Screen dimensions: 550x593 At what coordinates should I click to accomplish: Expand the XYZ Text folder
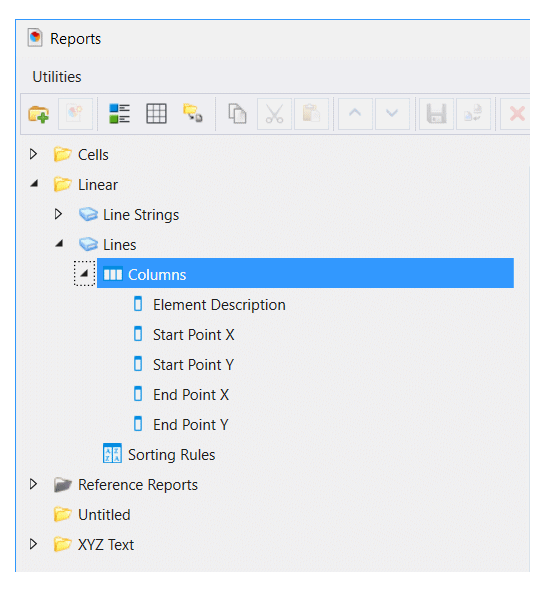33,544
